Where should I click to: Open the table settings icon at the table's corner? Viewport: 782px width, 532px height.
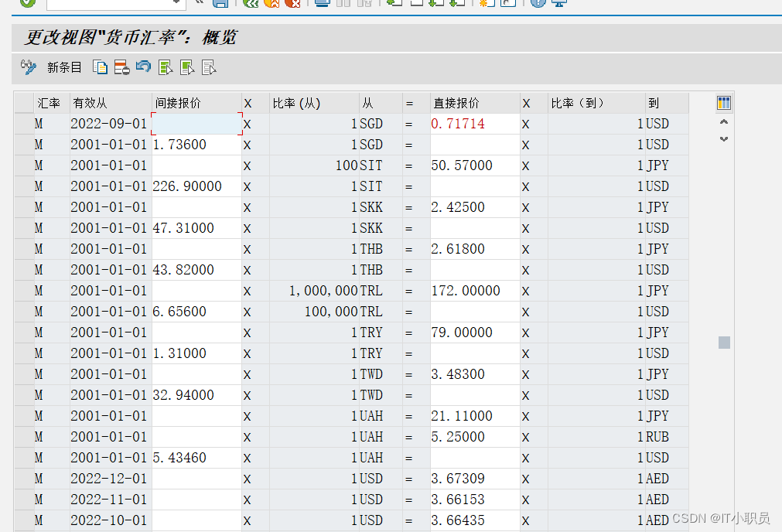[724, 103]
